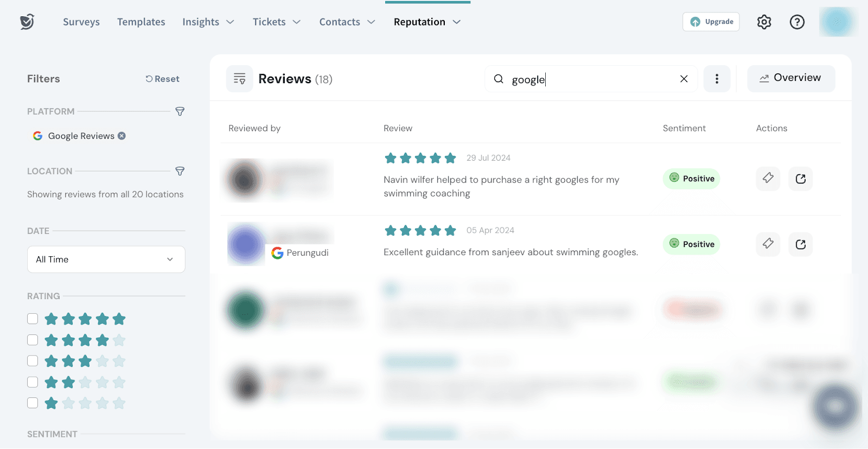868x449 pixels.
Task: Check the one-star rating filter
Action: (x=33, y=403)
